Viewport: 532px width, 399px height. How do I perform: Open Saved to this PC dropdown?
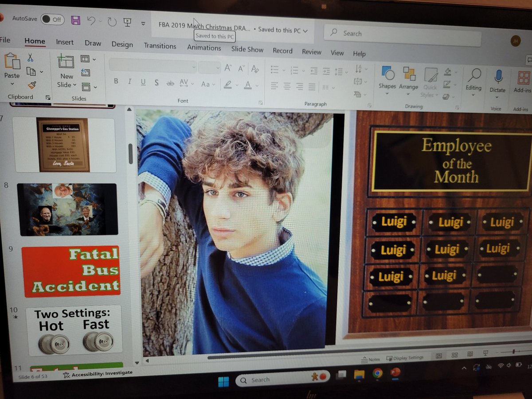pos(283,30)
